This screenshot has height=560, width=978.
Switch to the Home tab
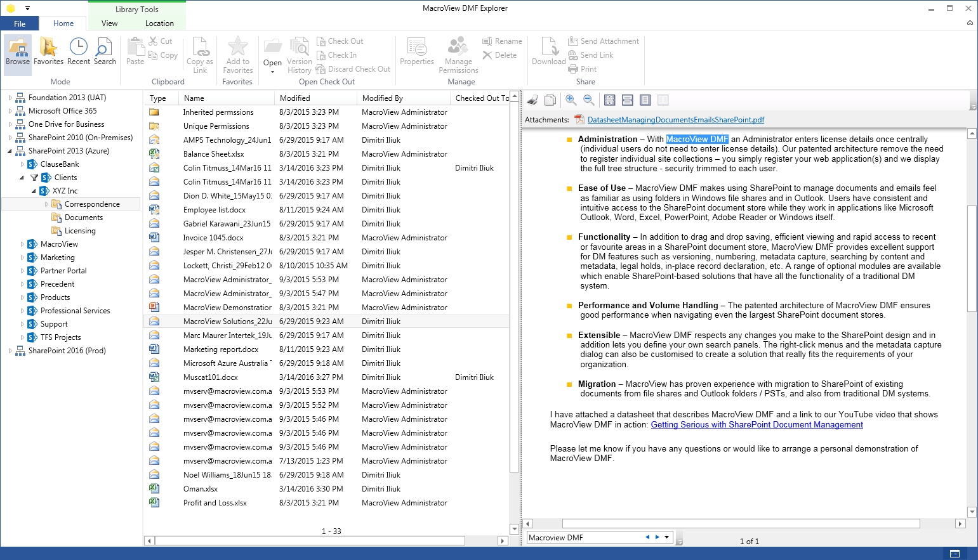tap(63, 23)
